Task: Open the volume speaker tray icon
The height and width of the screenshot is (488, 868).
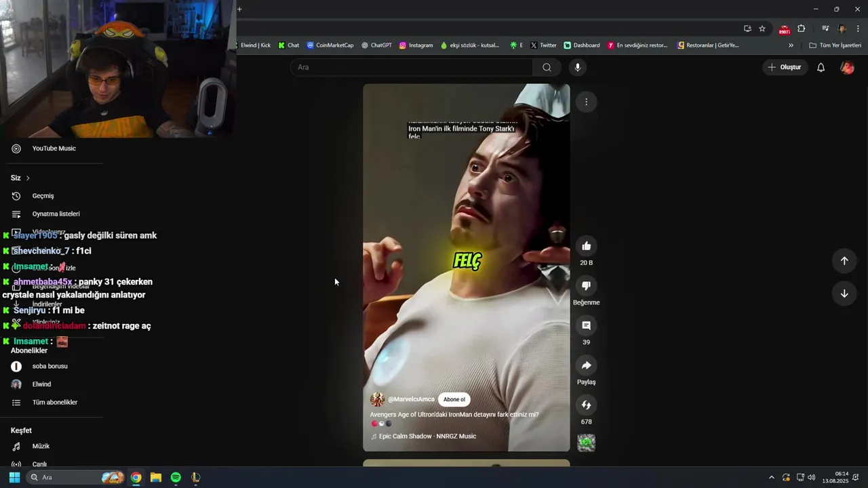Action: click(x=812, y=477)
